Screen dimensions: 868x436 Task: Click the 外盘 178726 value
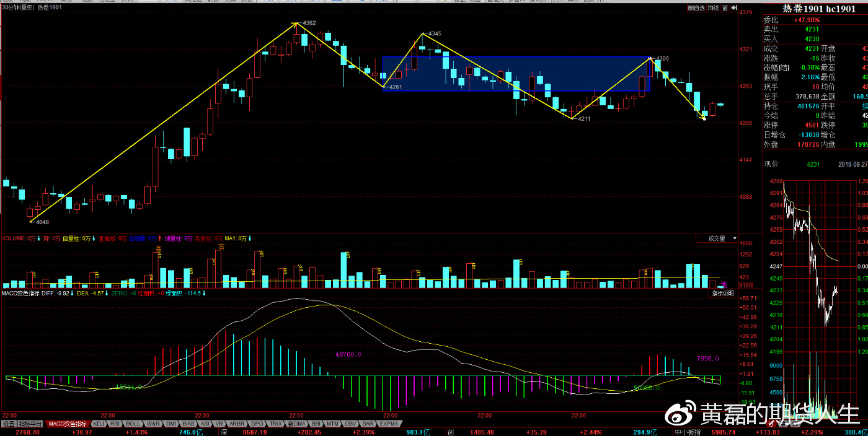(808, 144)
